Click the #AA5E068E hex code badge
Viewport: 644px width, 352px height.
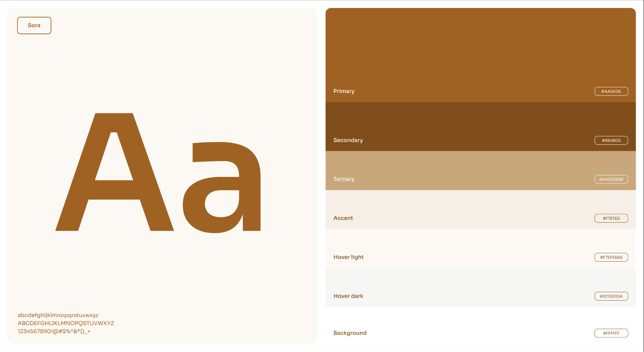611,179
